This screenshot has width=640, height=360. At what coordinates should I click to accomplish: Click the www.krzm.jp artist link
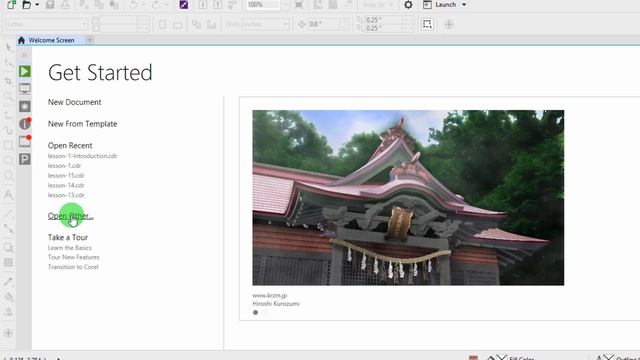pyautogui.click(x=269, y=295)
